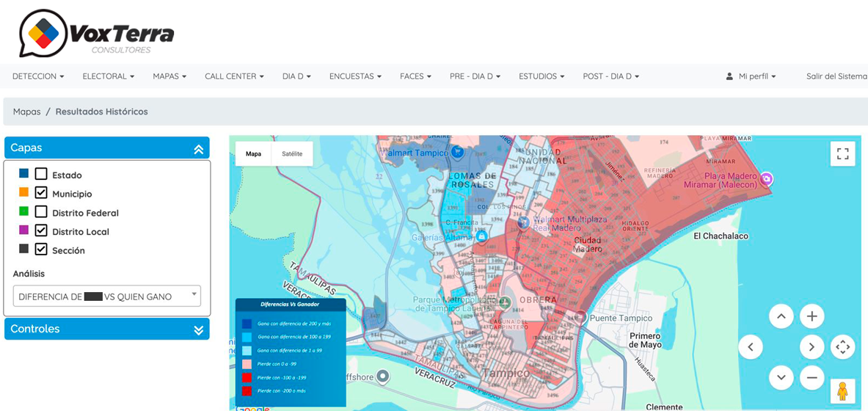This screenshot has width=868, height=411.
Task: Click the fullscreen map icon
Action: point(842,154)
